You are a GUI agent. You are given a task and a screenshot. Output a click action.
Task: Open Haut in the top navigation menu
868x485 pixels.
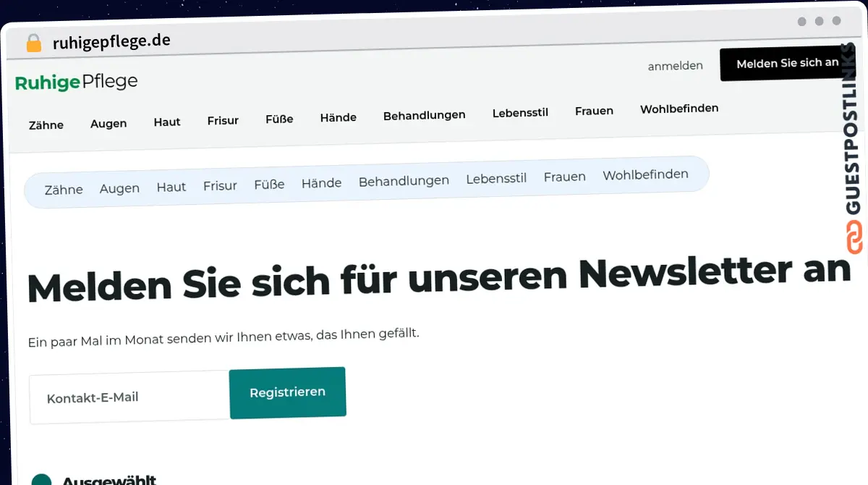167,122
